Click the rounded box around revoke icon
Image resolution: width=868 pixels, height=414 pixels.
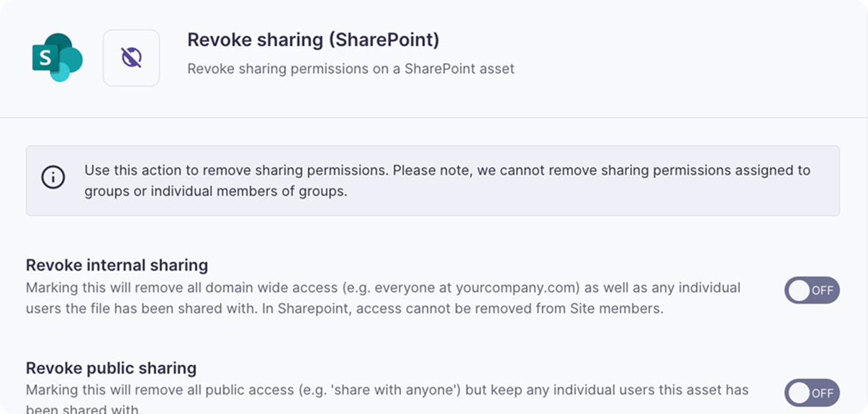point(131,58)
